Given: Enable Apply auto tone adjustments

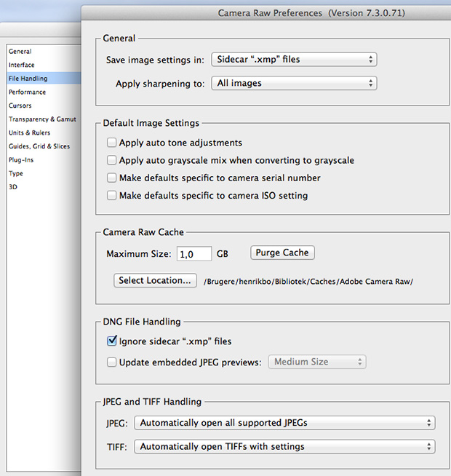Looking at the screenshot, I should [112, 143].
